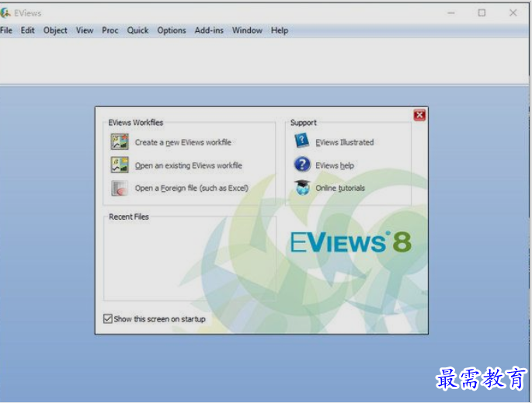This screenshot has height=403, width=532.
Task: Open the Options menu
Action: click(172, 30)
